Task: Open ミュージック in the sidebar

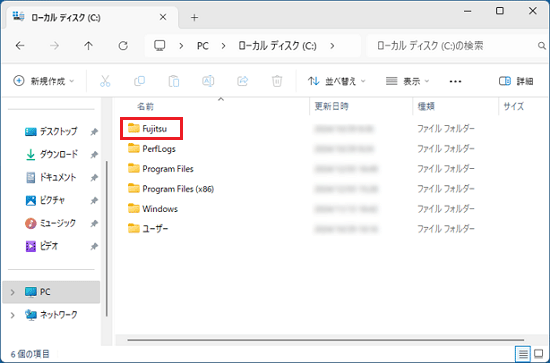Action: (x=51, y=223)
